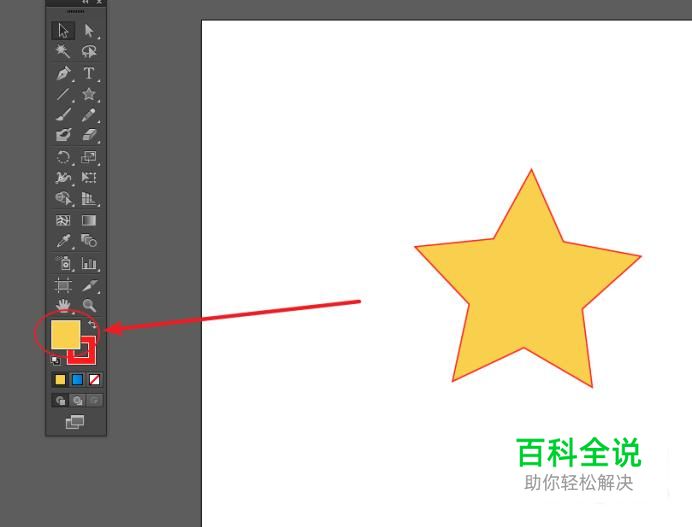Select the Shape Builder tool
The image size is (692, 527).
click(x=64, y=199)
